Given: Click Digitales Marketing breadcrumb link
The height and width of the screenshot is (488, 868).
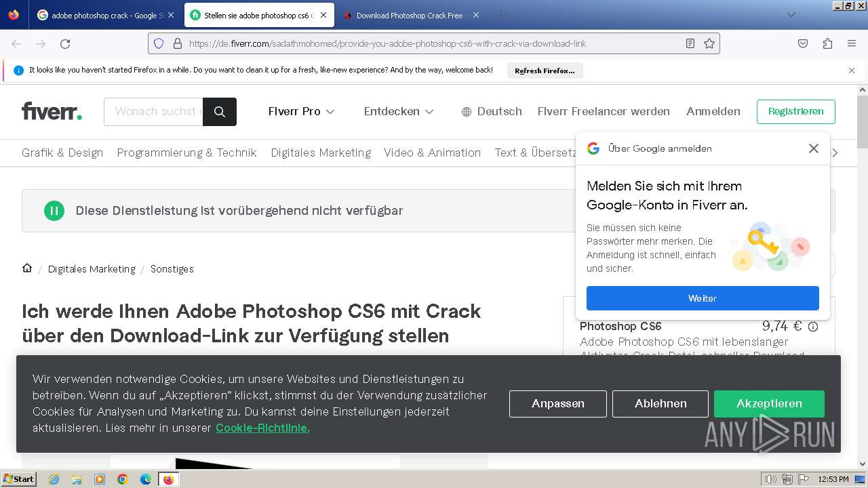Looking at the screenshot, I should pos(92,269).
